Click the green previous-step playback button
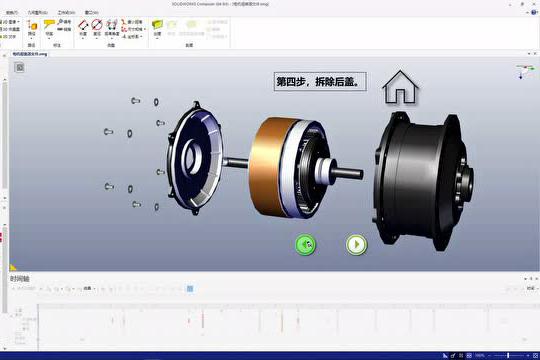Screen dimensions: 540x360 (305, 245)
